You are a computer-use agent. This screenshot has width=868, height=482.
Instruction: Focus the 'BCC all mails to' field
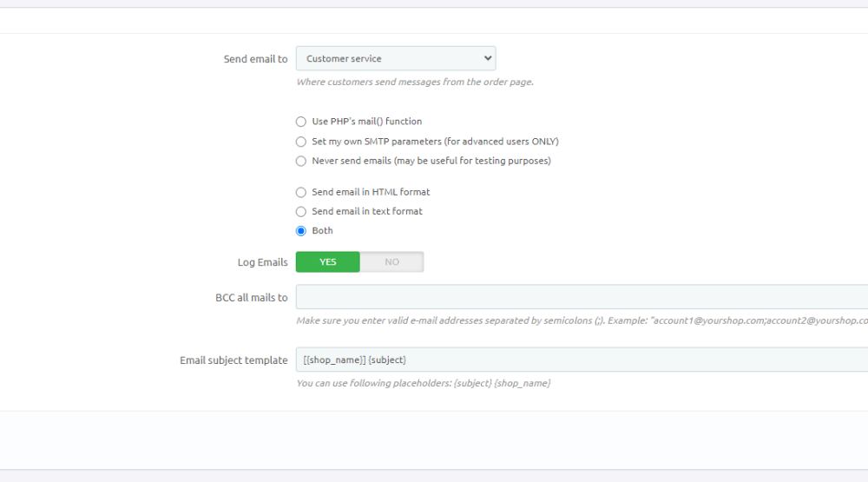[x=582, y=297]
